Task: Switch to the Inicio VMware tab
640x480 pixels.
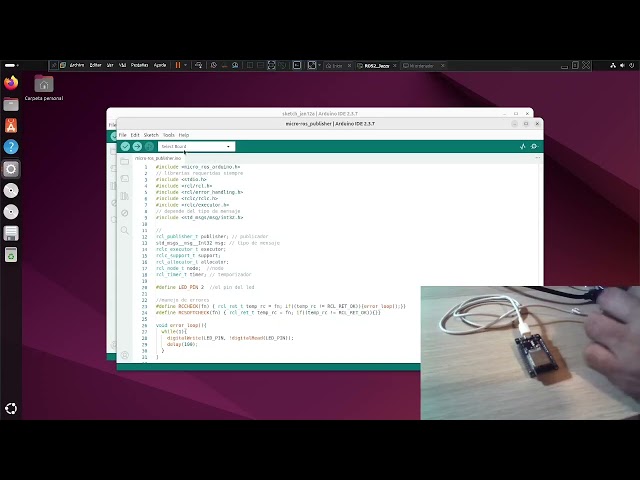Action: tap(335, 65)
